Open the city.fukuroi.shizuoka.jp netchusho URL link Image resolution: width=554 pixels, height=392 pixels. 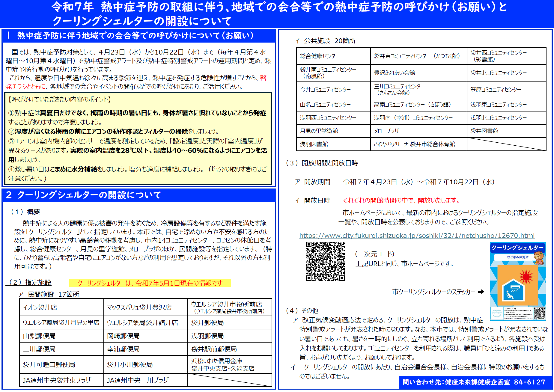[x=417, y=236]
